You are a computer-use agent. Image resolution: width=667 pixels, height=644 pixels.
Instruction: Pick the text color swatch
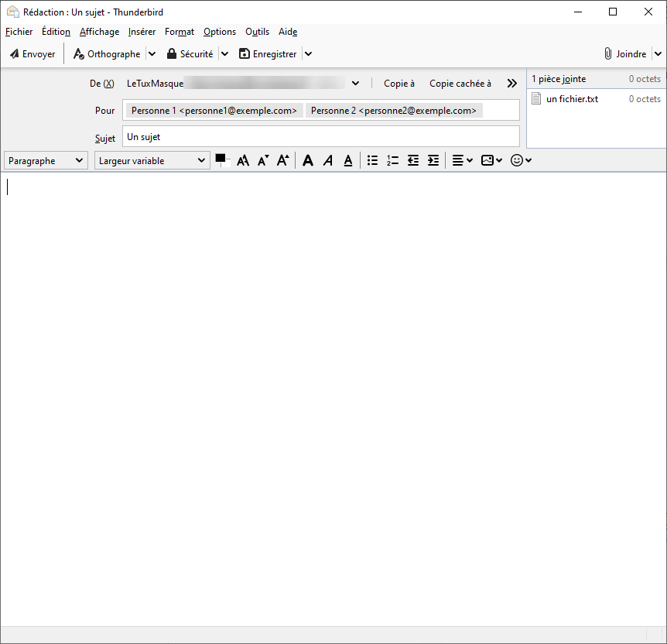pos(221,159)
